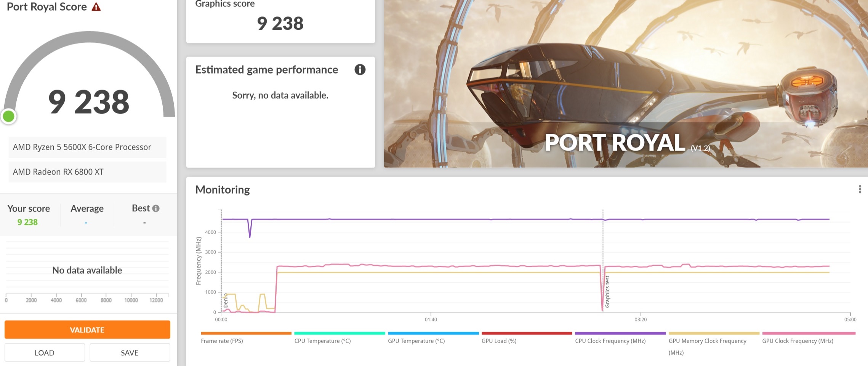Click the 01:40 time label on the chart axis
The image size is (868, 366).
[431, 319]
